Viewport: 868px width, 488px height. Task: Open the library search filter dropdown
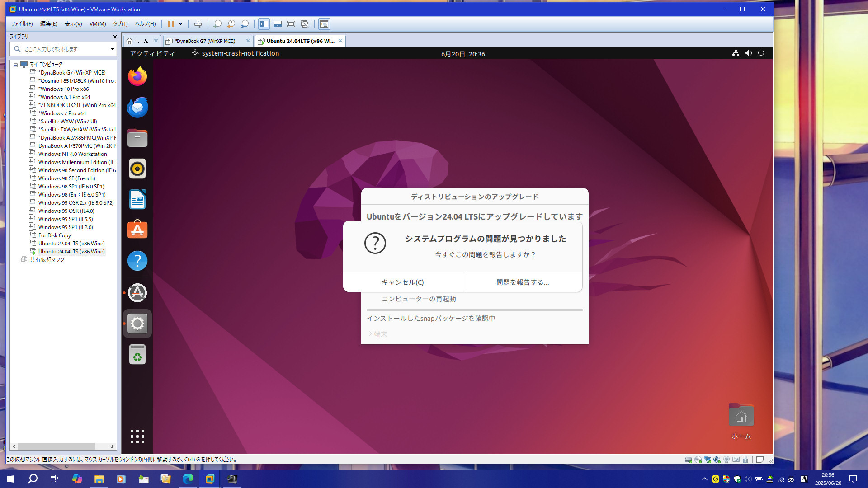pos(112,49)
